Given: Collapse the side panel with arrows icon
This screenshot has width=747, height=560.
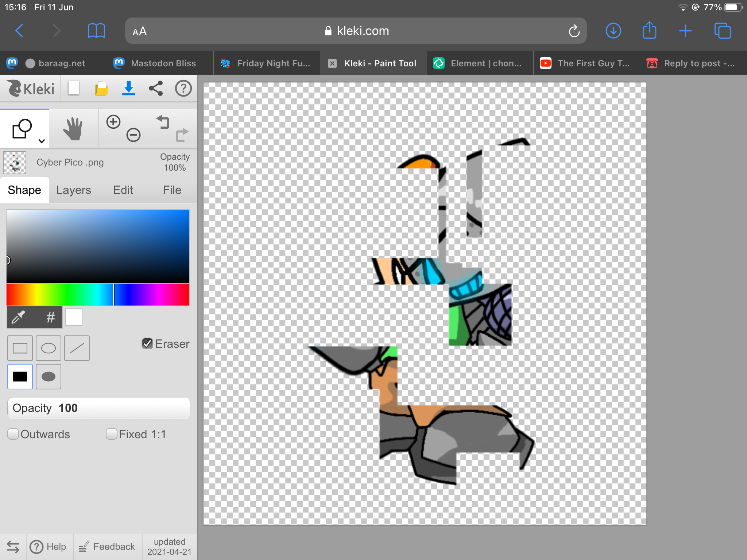Looking at the screenshot, I should (13, 547).
